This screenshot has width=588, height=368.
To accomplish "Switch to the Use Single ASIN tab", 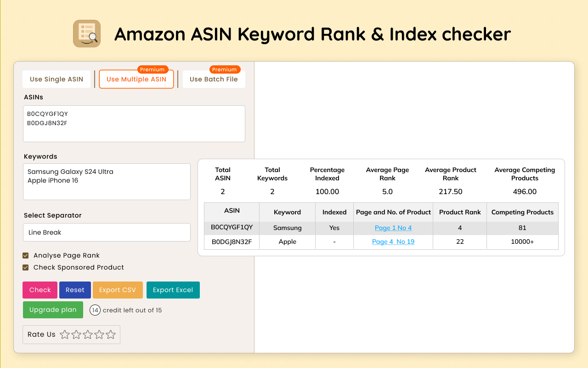I will [x=57, y=79].
